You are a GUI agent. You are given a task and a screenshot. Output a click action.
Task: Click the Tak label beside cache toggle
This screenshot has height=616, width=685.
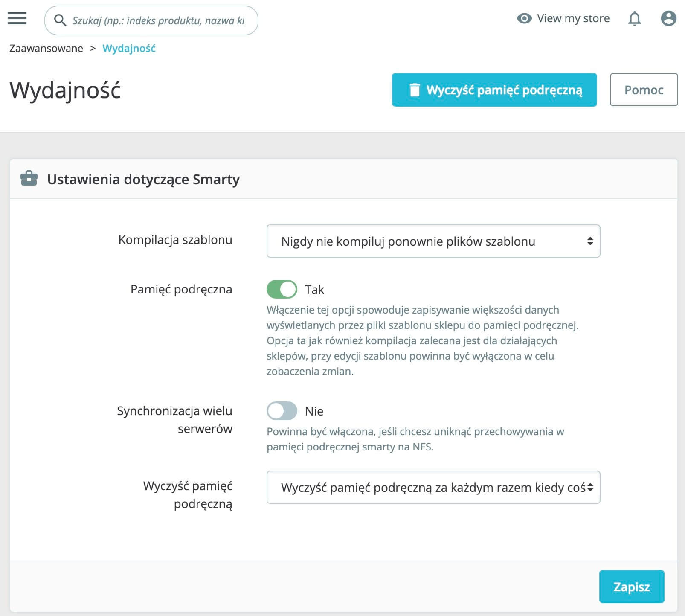(314, 290)
